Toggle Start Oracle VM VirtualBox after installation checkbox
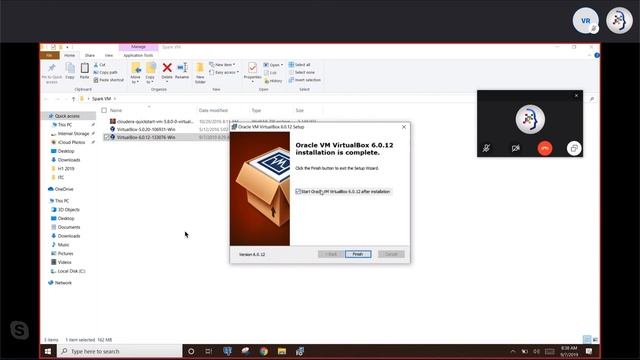The image size is (640, 360). point(298,191)
